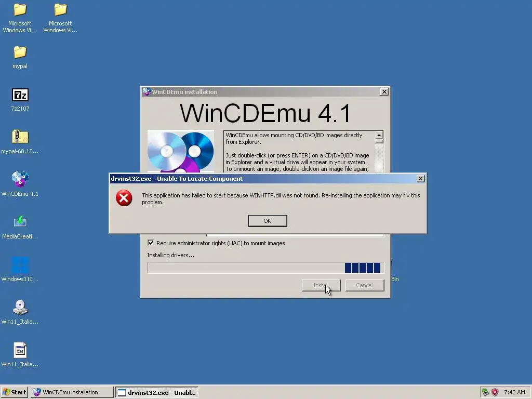Click OK in the WINHTTP.dll error dialog

[268, 221]
